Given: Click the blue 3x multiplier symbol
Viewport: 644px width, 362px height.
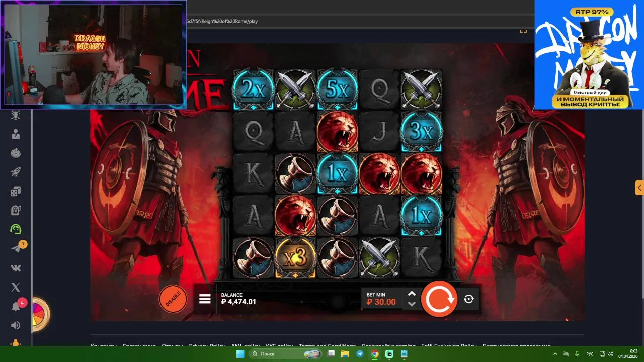Looking at the screenshot, I should point(421,132).
